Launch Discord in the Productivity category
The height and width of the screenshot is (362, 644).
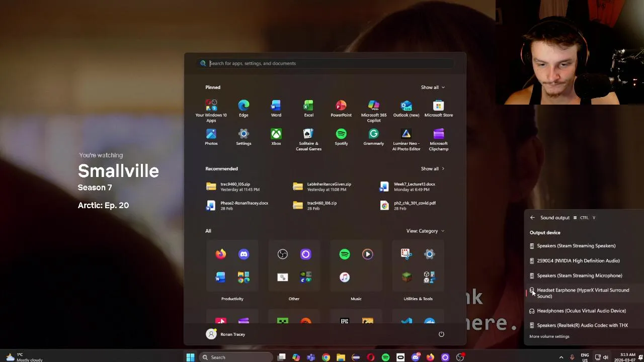pyautogui.click(x=244, y=254)
